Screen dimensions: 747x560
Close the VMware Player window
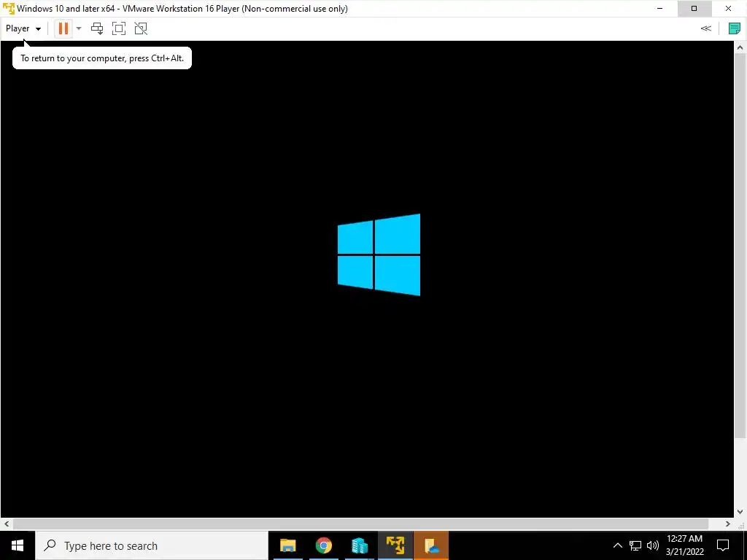729,9
